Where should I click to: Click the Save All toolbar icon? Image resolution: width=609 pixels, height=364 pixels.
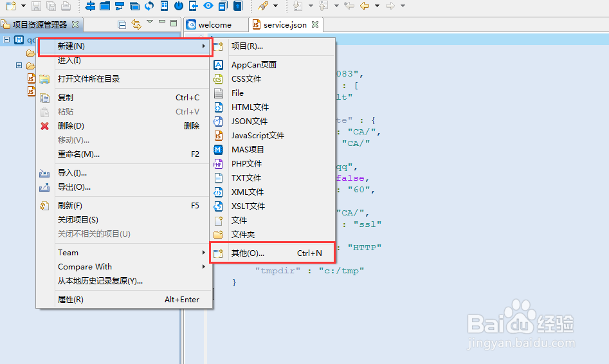point(51,6)
